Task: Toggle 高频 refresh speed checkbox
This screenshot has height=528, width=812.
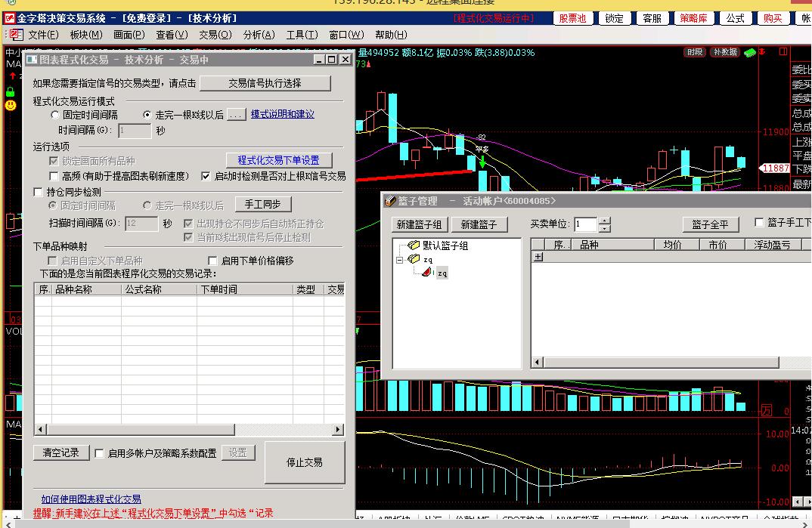Action: (54, 176)
